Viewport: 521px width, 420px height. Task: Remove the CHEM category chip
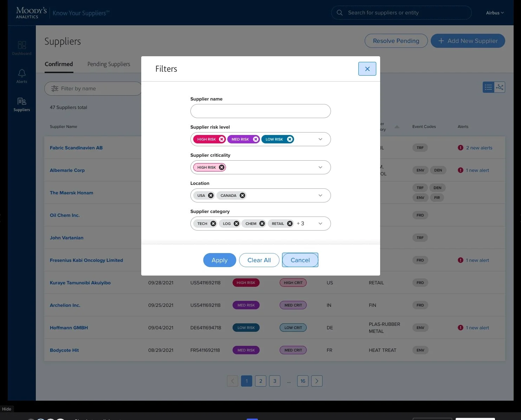pyautogui.click(x=262, y=224)
